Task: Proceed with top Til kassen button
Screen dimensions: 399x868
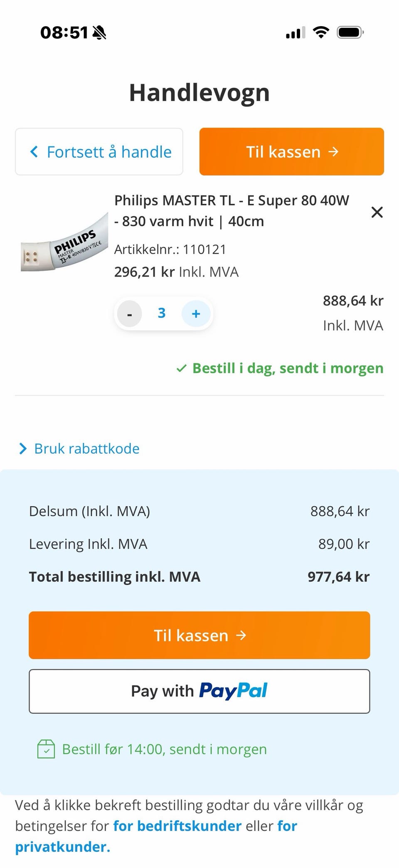Action: (x=292, y=151)
